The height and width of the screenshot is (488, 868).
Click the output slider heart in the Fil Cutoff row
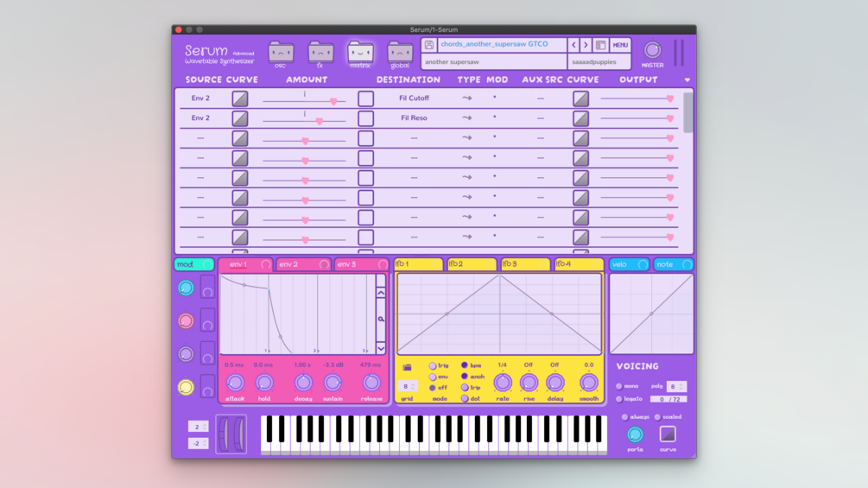click(x=670, y=98)
